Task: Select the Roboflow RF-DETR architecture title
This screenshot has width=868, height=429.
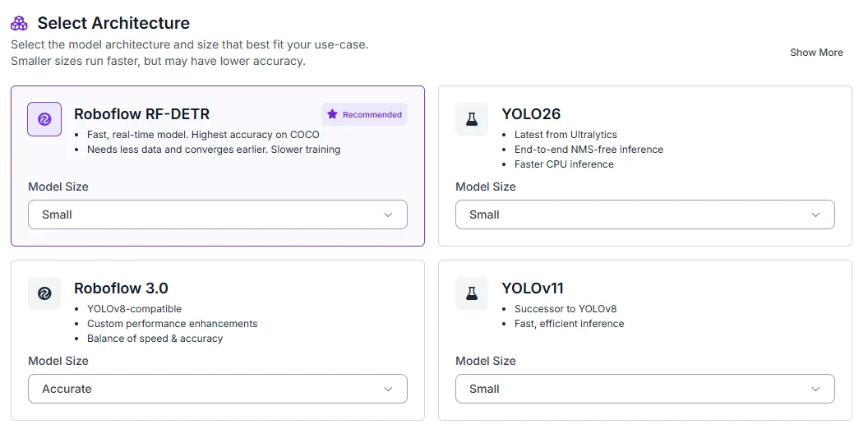Action: [x=141, y=114]
